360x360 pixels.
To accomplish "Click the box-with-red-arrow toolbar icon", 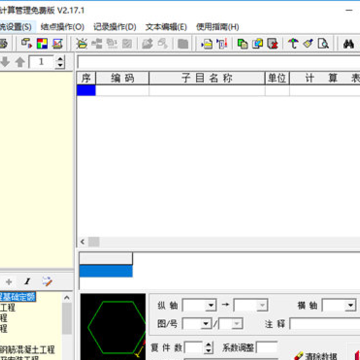I will point(27,44).
